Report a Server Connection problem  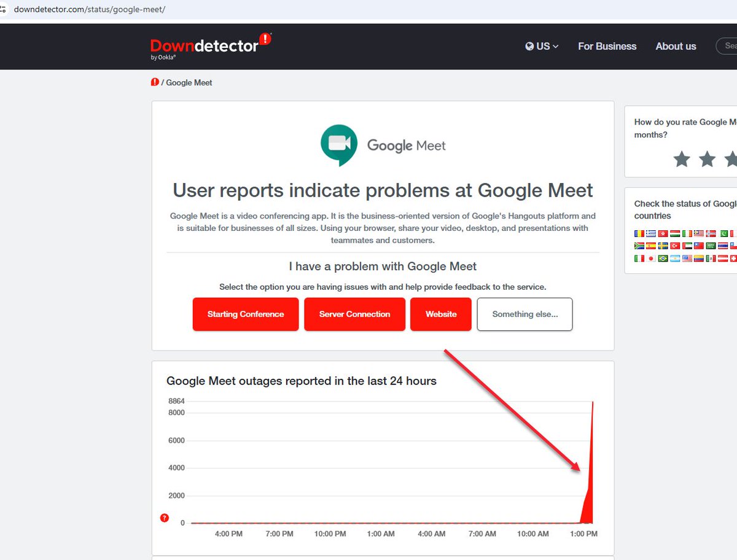[x=354, y=314]
